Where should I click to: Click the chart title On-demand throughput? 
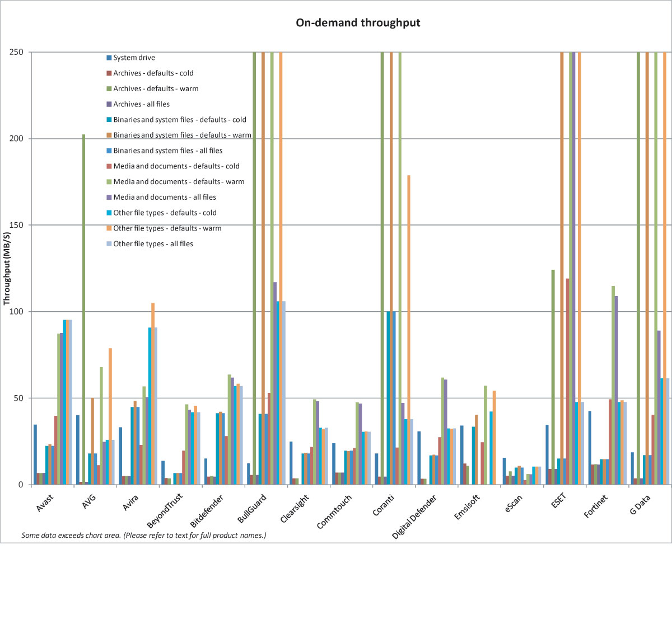[x=358, y=23]
